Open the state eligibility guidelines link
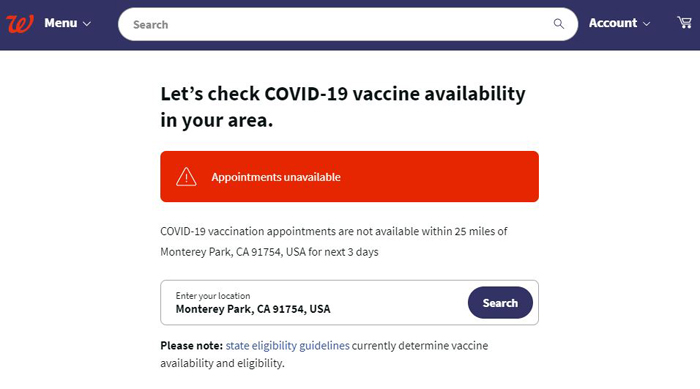Viewport: 700px width, 389px height. pos(288,346)
